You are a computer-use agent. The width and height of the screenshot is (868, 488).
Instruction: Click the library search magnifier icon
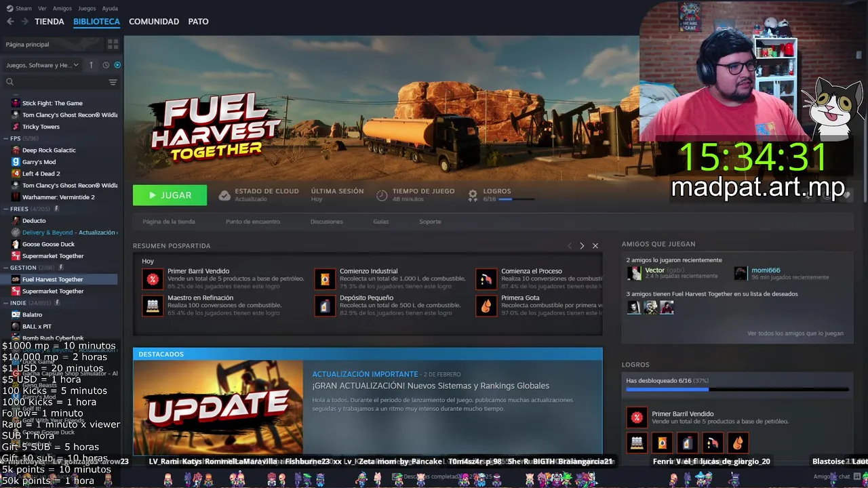click(x=9, y=82)
